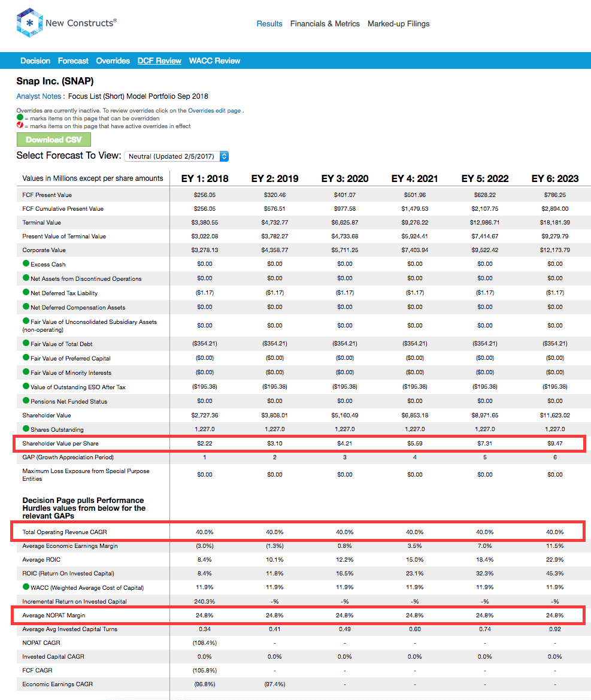Go to the Forecast page
The height and width of the screenshot is (700, 591).
coord(73,60)
